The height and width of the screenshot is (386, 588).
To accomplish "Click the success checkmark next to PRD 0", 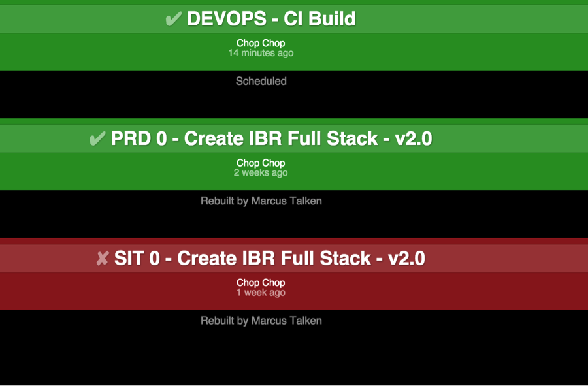I will click(x=97, y=139).
